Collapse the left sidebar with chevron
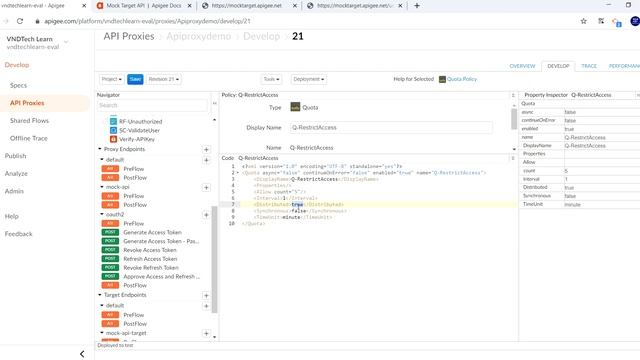The image size is (640, 360). coord(82,354)
